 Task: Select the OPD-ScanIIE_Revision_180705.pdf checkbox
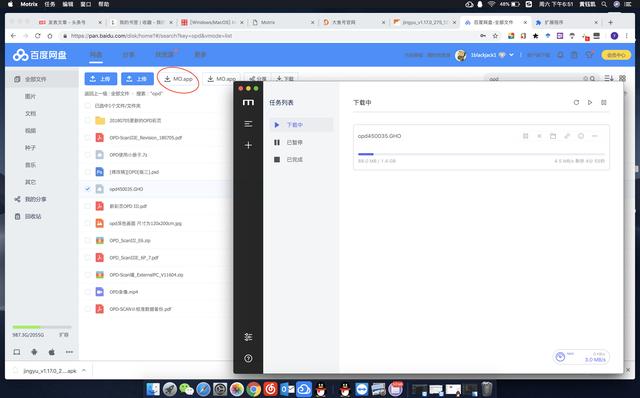87,138
